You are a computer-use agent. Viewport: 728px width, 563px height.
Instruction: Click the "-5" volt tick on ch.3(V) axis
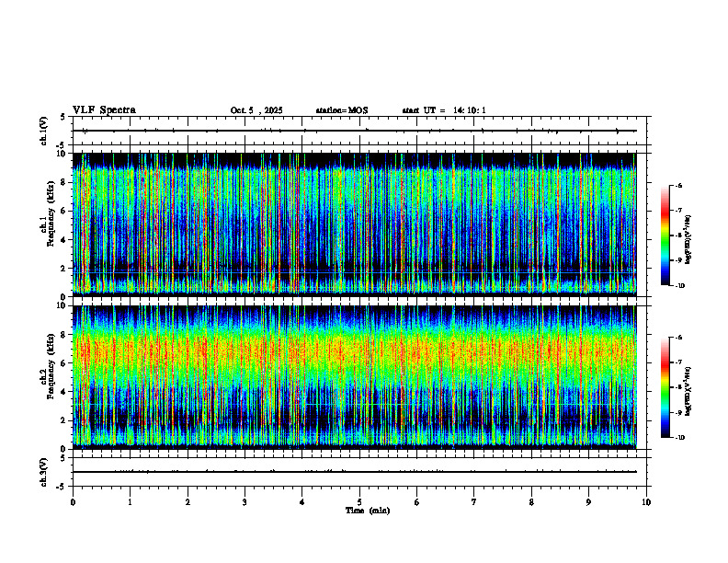click(x=61, y=487)
